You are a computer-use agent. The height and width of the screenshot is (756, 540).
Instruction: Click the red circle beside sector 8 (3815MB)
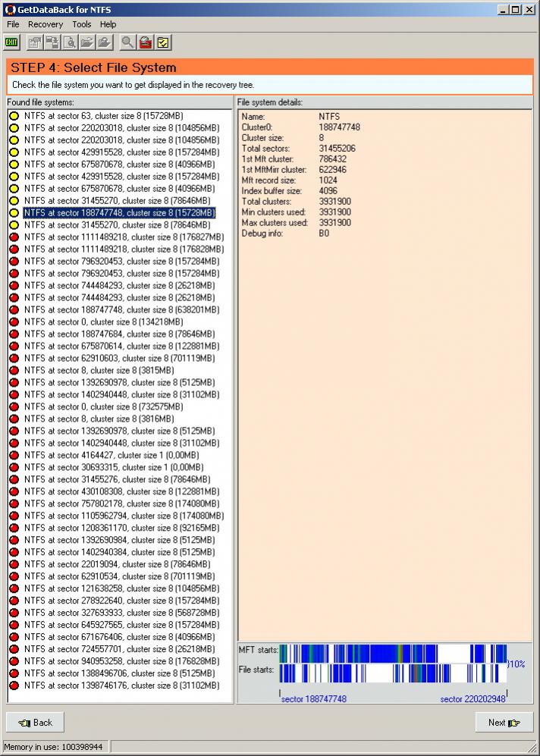(x=14, y=370)
